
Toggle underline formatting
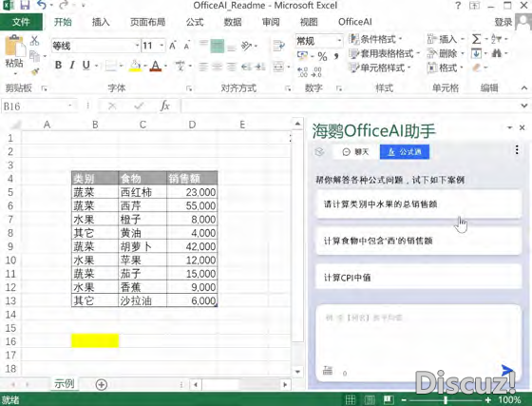click(86, 65)
